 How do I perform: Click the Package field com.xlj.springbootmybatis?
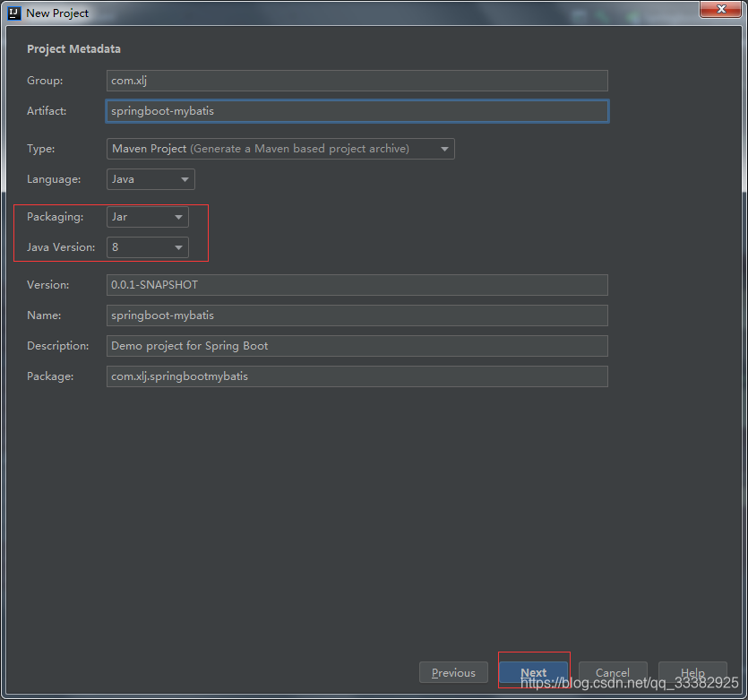pos(357,376)
